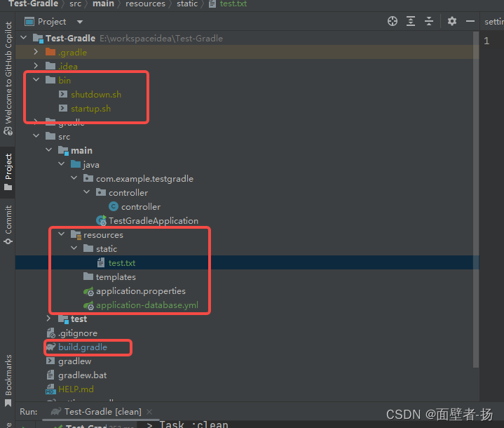Collapse the java folder chevron
This screenshot has width=504, height=428.
coord(62,163)
